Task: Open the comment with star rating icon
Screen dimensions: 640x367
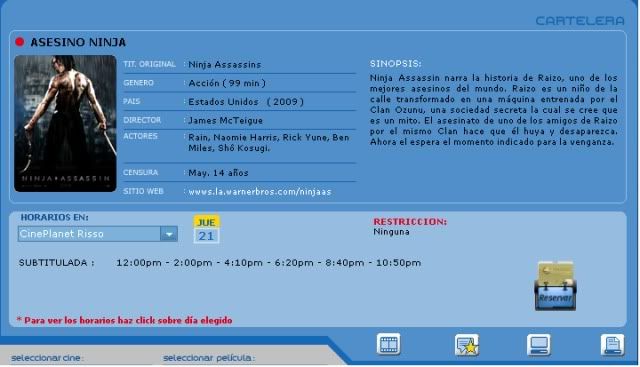Action: 467,345
